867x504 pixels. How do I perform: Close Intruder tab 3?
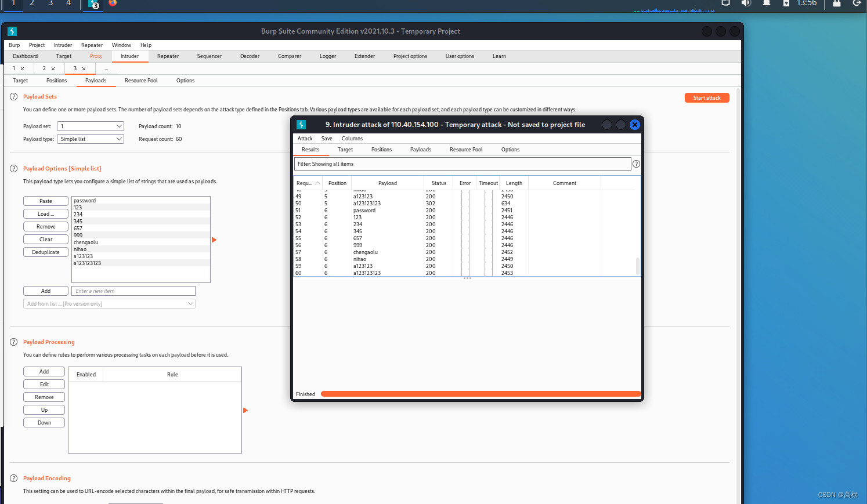click(x=84, y=68)
